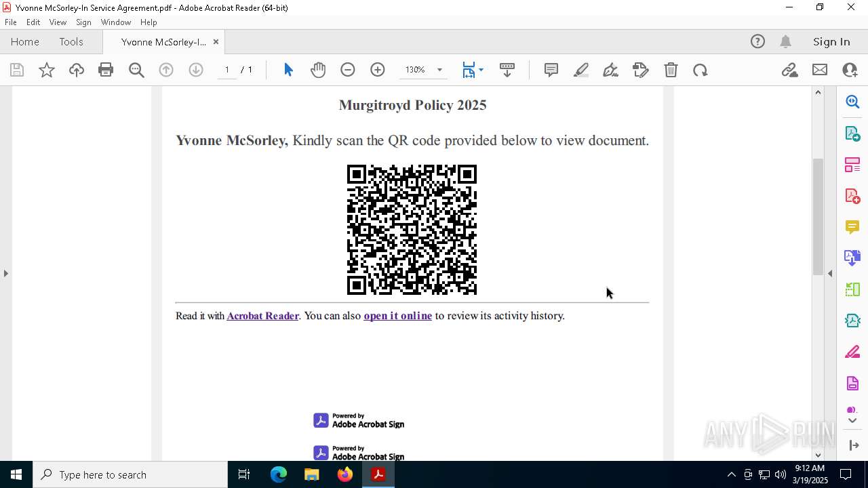Click the Save file icon
The width and height of the screenshot is (868, 488).
(17, 70)
